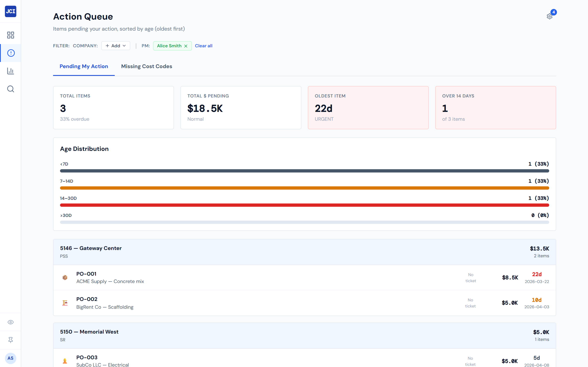Viewport: 588px width, 367px height.
Task: Click the Clear all filters link
Action: (x=204, y=46)
